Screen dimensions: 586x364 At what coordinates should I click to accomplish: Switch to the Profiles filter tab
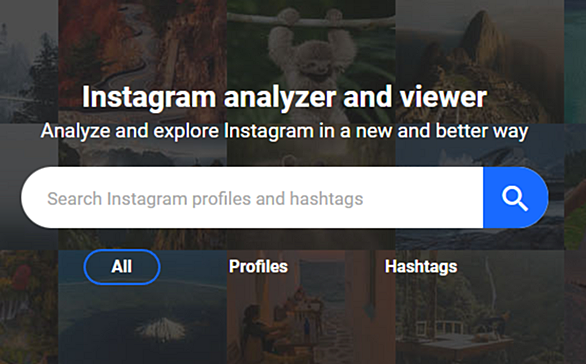(258, 267)
